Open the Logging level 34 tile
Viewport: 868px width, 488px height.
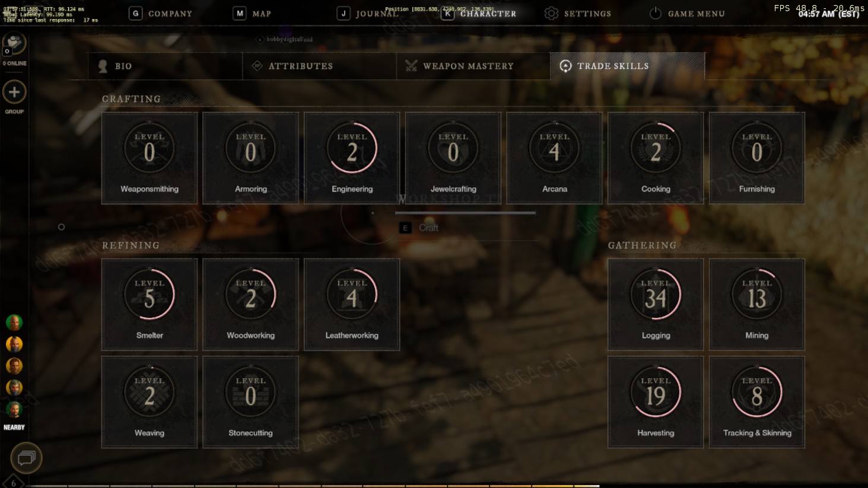point(656,304)
